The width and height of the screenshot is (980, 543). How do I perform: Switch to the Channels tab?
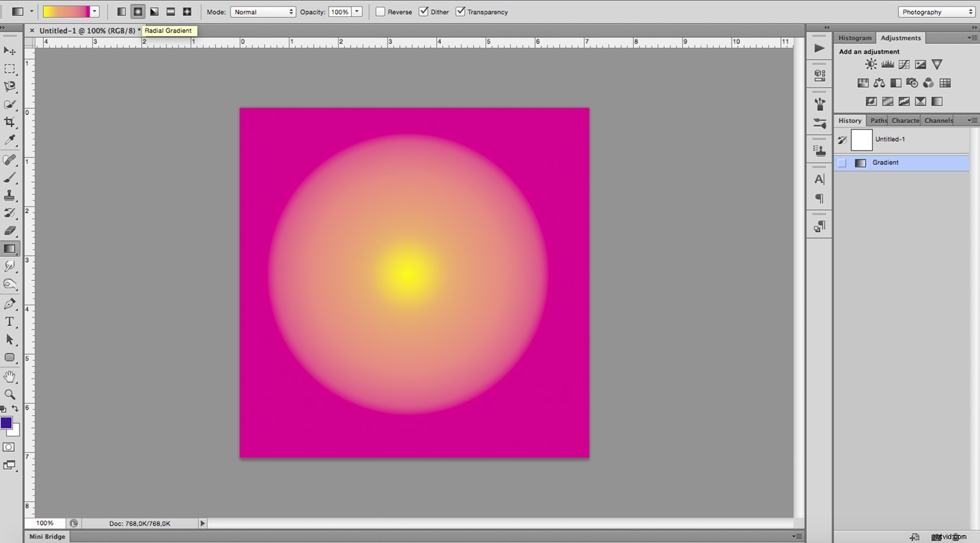[938, 120]
